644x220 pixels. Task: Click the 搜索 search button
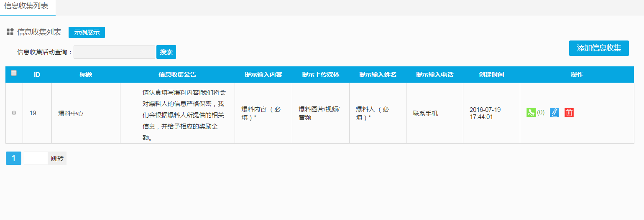166,52
